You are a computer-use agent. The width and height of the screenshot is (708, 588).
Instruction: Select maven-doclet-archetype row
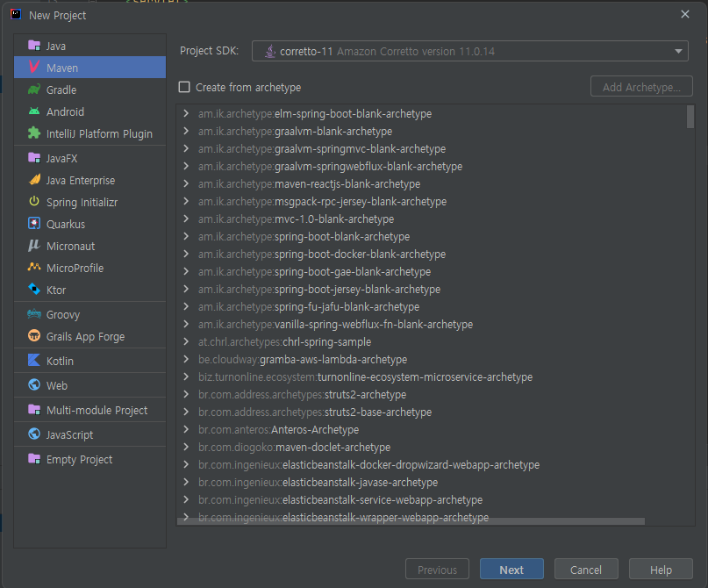[432, 447]
